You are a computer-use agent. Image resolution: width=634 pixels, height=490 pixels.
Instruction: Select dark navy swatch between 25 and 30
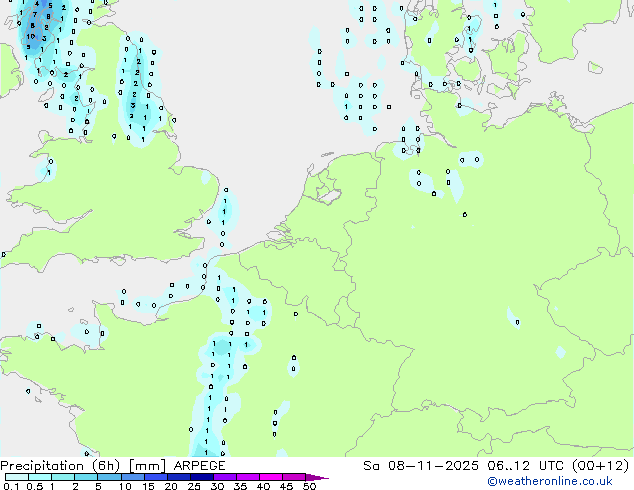(x=201, y=477)
